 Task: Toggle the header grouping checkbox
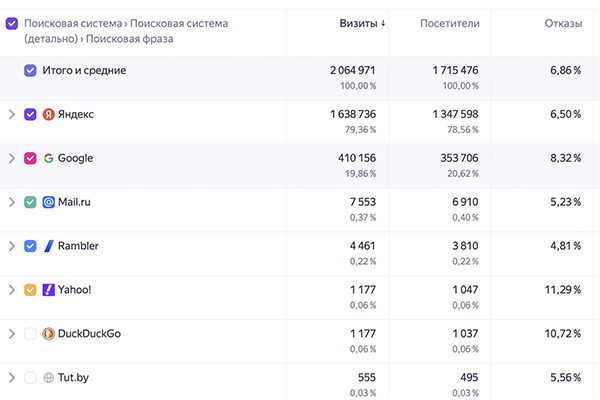pos(11,23)
